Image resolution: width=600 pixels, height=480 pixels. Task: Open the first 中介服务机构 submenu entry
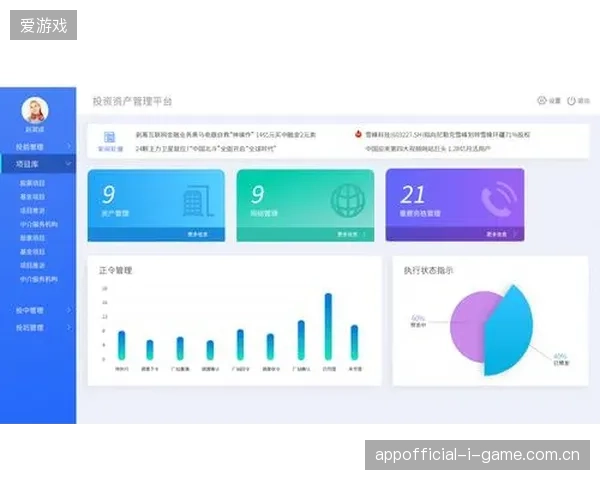pyautogui.click(x=39, y=224)
